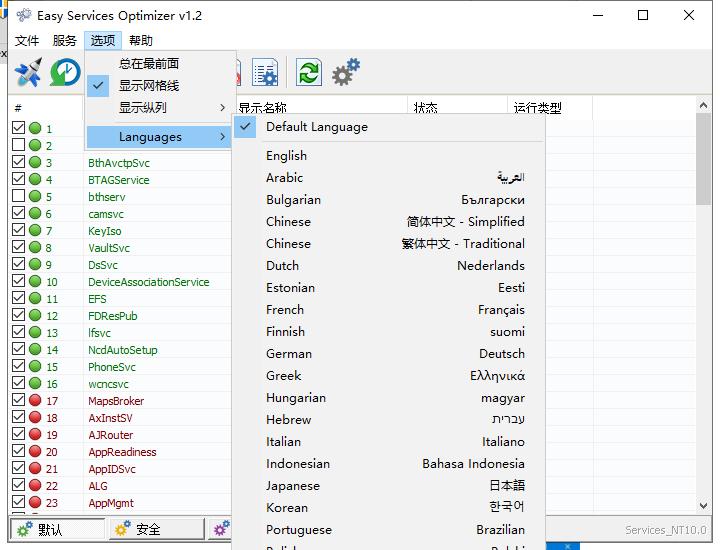720x550 pixels.
Task: Click the red status dot for ALG
Action: click(35, 486)
